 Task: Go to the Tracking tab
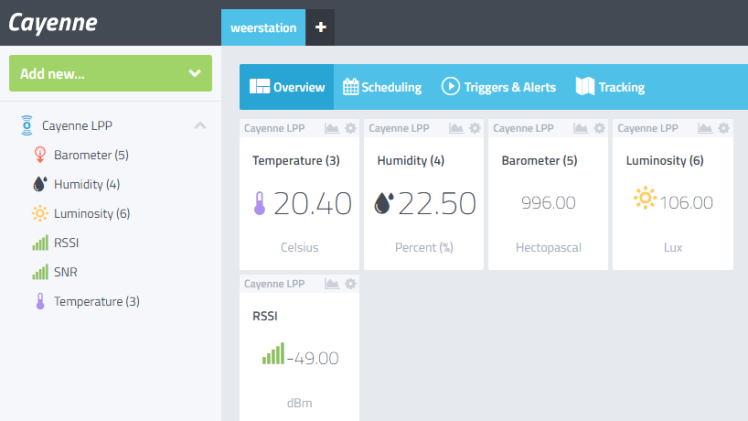[x=610, y=87]
